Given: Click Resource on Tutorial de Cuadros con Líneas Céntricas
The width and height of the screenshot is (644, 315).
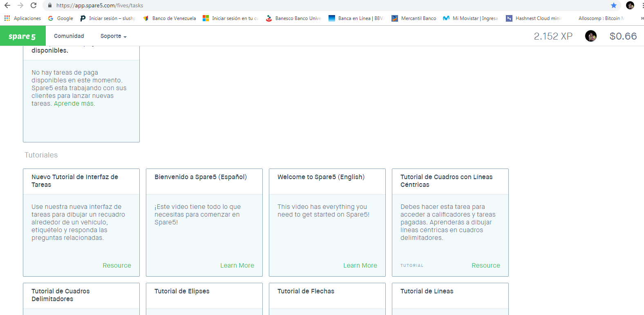Looking at the screenshot, I should [486, 266].
